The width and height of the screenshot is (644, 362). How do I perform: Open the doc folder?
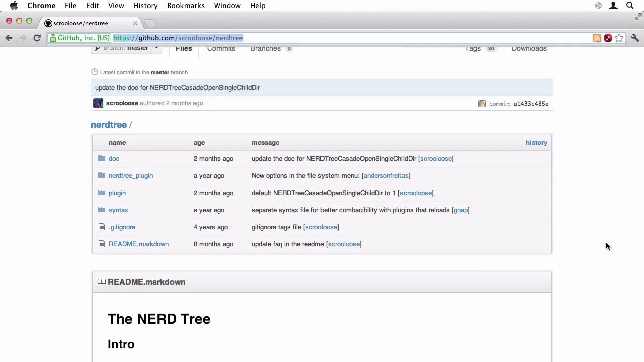tap(114, 159)
